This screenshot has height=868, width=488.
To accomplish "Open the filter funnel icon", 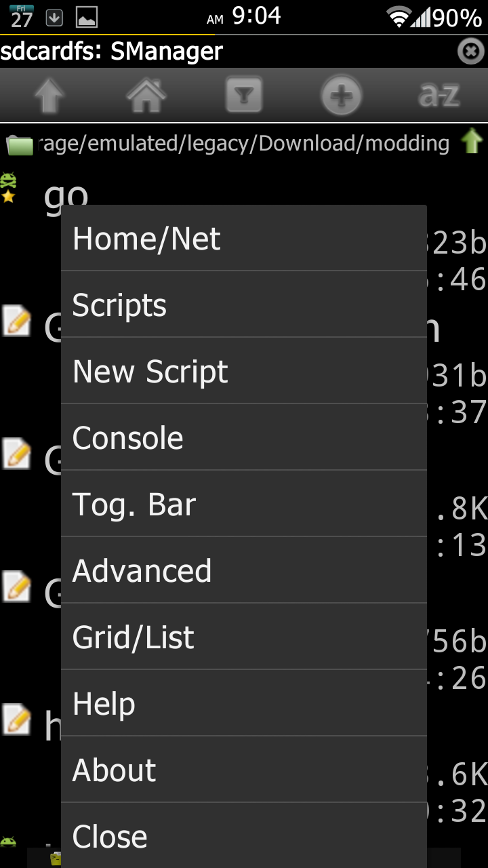I will [244, 96].
